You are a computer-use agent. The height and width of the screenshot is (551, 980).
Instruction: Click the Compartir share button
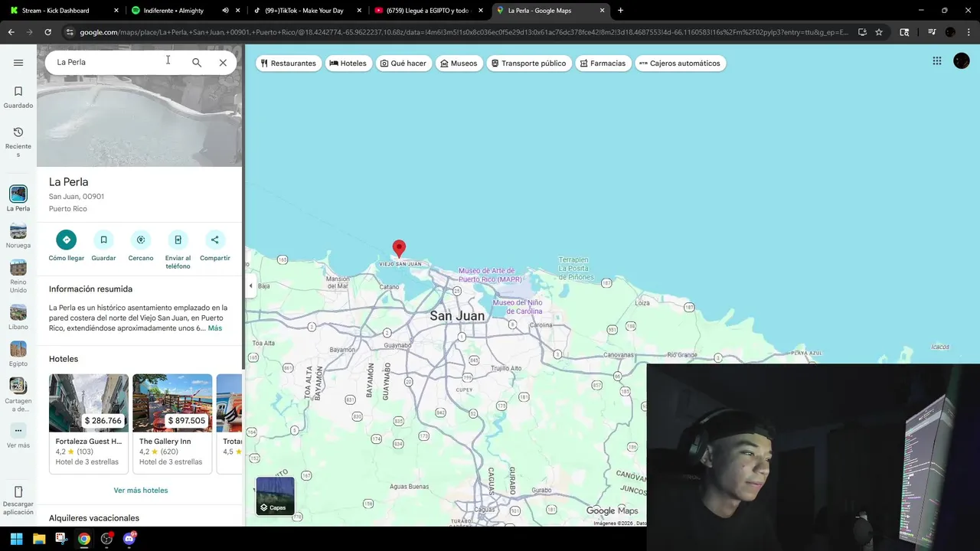click(215, 246)
